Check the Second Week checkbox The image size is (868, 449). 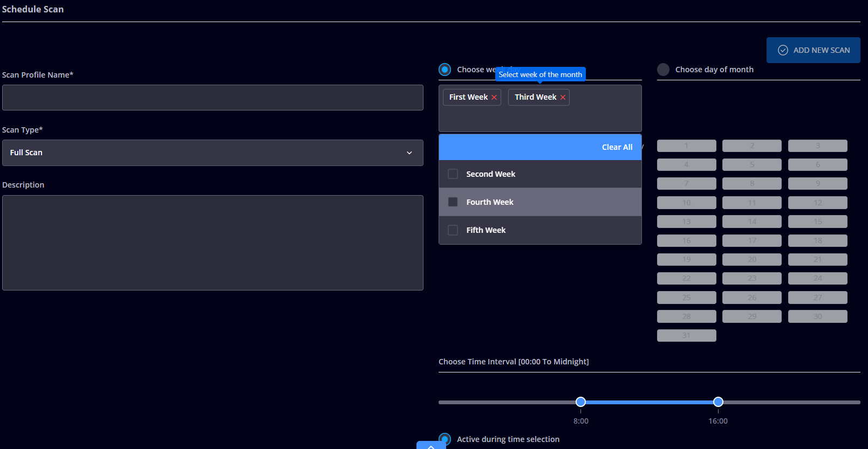(x=453, y=174)
